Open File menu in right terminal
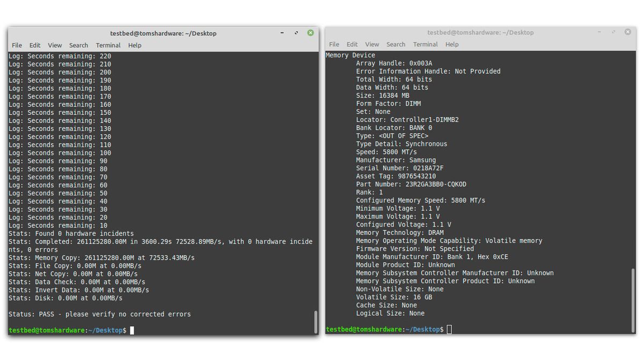 coord(334,45)
